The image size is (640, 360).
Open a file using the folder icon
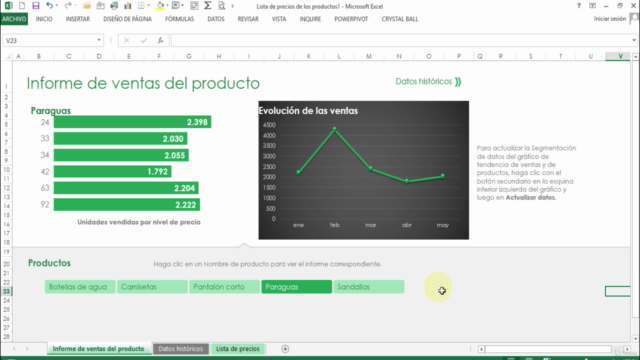[87, 6]
